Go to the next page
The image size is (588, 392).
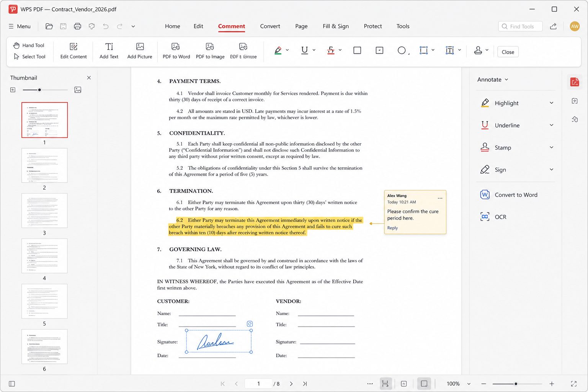[291, 384]
